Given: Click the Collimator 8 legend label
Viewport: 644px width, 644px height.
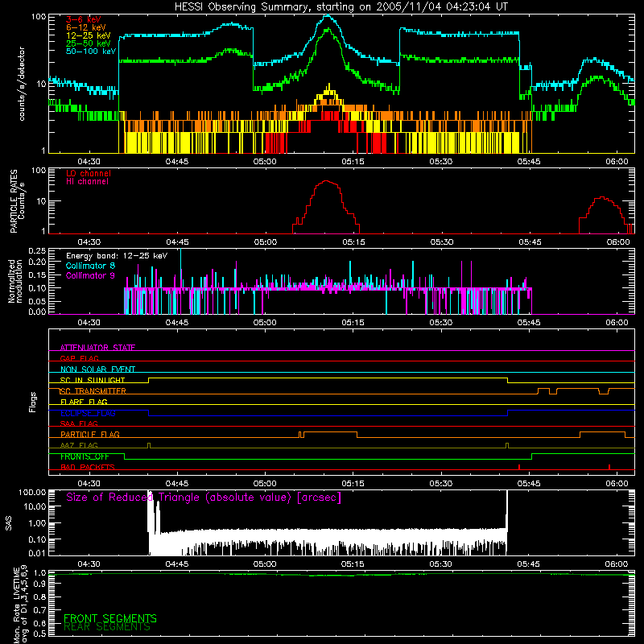Looking at the screenshot, I should pos(90,266).
